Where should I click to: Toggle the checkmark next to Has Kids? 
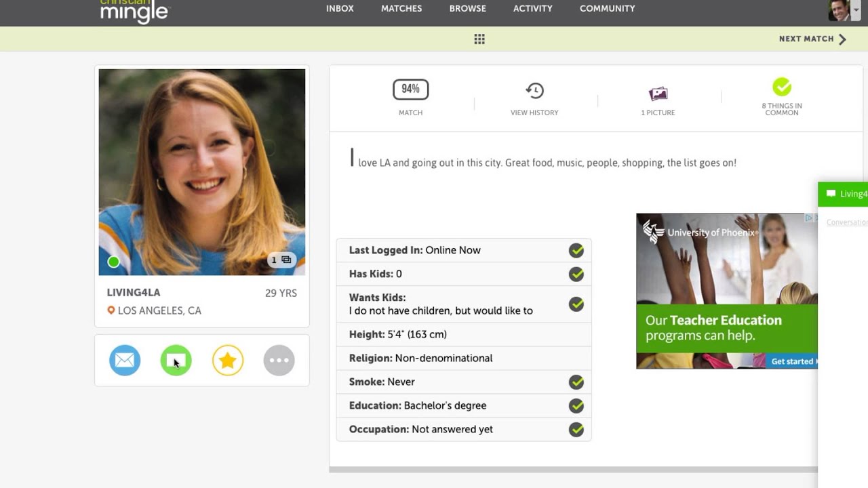576,274
